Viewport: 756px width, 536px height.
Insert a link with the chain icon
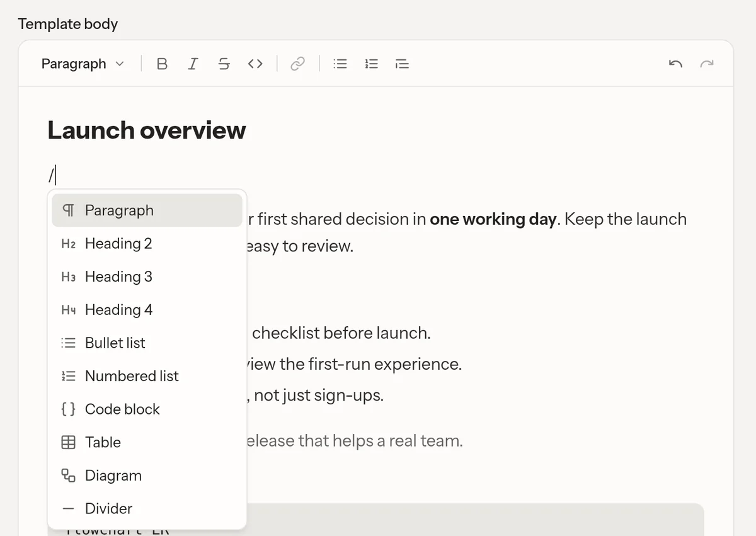point(297,64)
